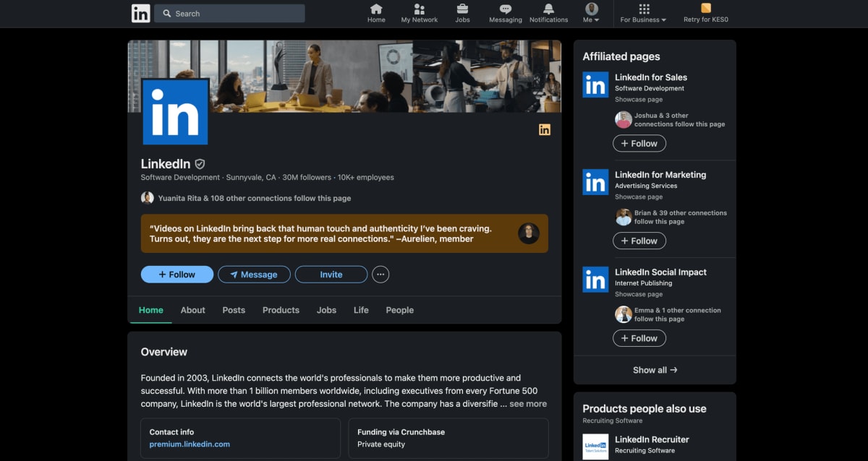This screenshot has width=868, height=461.
Task: Send a Message to LinkedIn page
Action: [x=255, y=275]
